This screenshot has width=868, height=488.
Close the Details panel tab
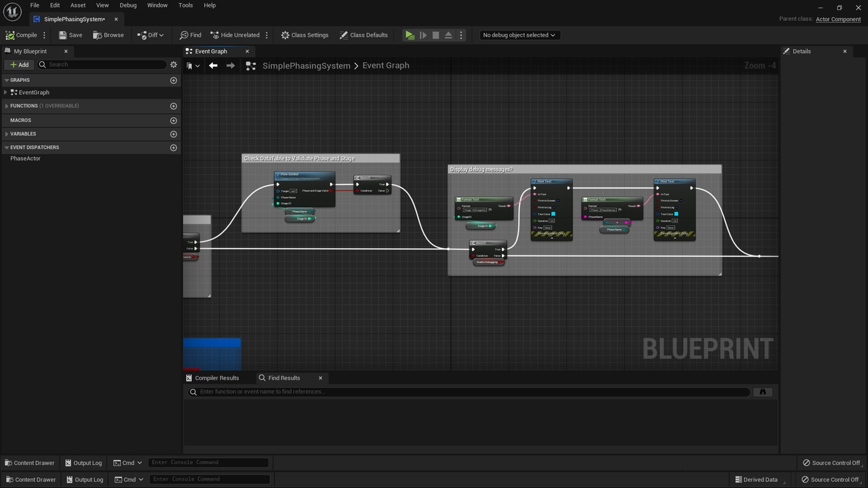click(844, 52)
